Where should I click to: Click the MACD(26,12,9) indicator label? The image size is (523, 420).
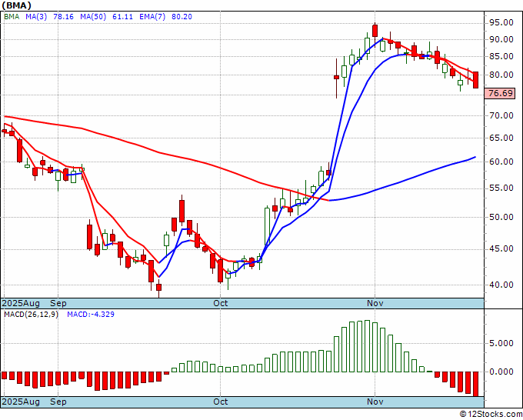(x=31, y=315)
